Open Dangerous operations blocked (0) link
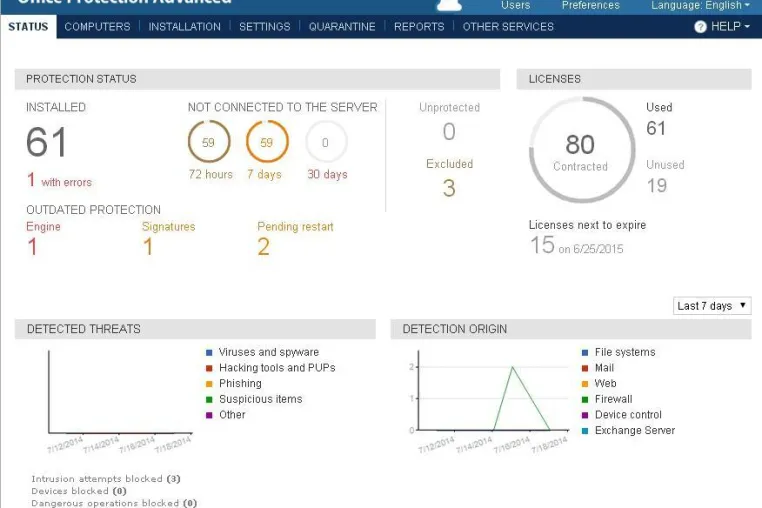Screen dimensions: 762x508 114,503
